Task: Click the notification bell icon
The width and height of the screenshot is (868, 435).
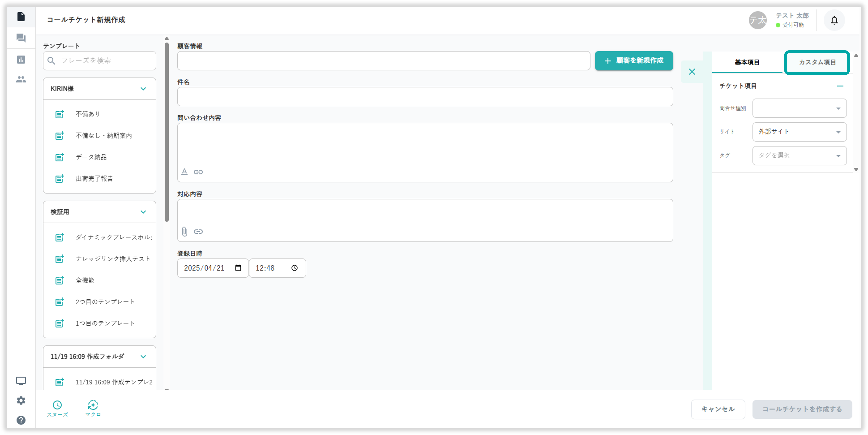Action: pos(834,20)
